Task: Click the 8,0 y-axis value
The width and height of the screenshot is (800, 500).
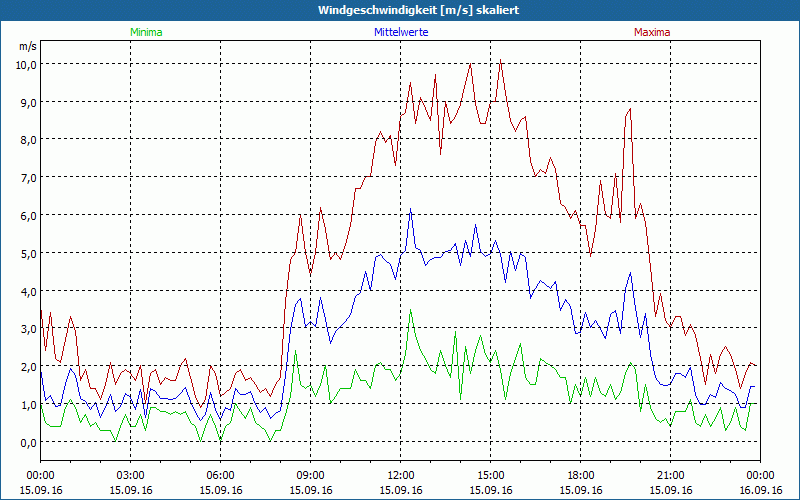Action: (29, 140)
